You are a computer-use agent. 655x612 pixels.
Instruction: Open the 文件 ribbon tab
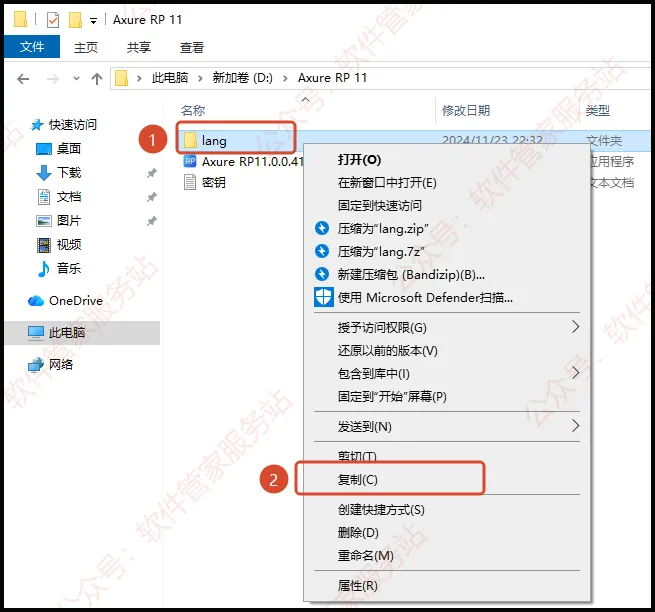point(32,47)
